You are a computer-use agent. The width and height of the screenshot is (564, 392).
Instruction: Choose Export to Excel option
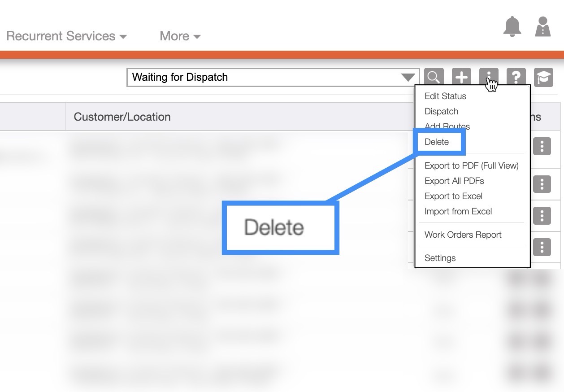(453, 196)
